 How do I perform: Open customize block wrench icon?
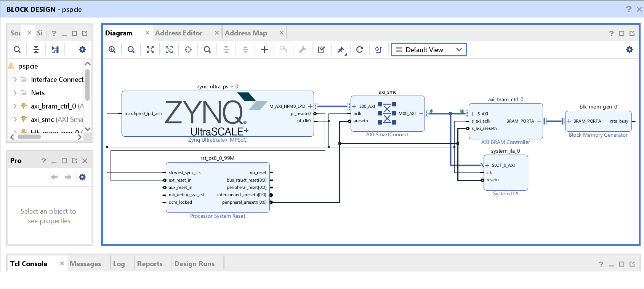pyautogui.click(x=303, y=49)
